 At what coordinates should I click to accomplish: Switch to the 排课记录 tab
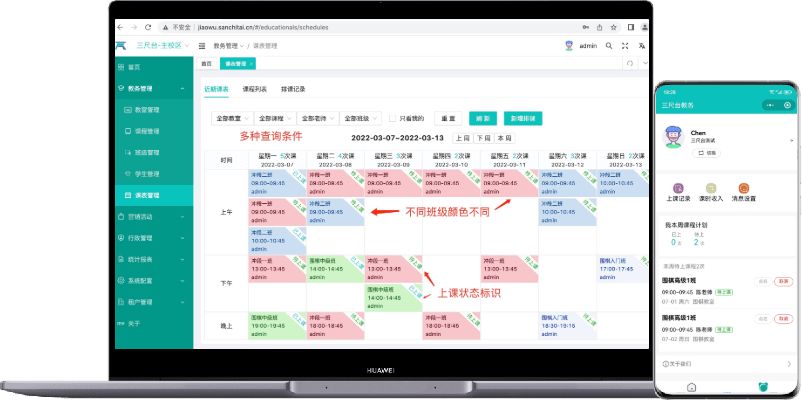294,89
